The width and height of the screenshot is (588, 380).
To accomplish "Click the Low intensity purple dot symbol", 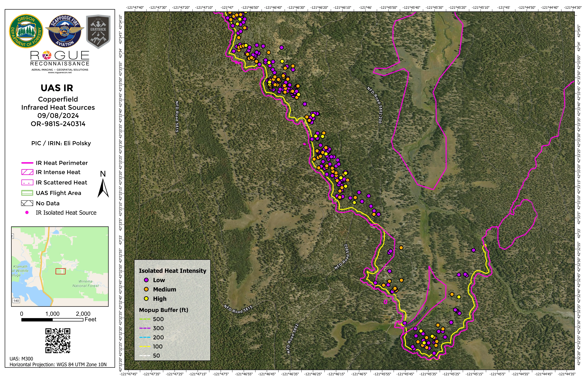I will coord(146,280).
